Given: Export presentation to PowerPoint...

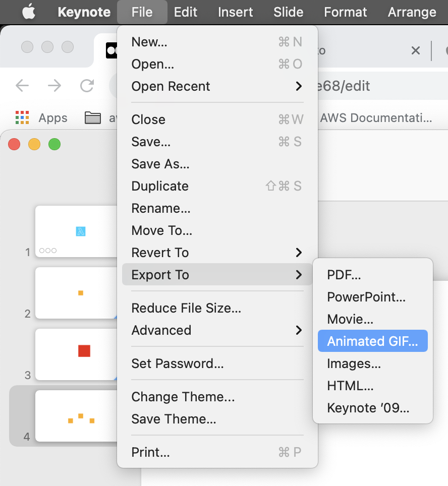Looking at the screenshot, I should pos(373,297).
